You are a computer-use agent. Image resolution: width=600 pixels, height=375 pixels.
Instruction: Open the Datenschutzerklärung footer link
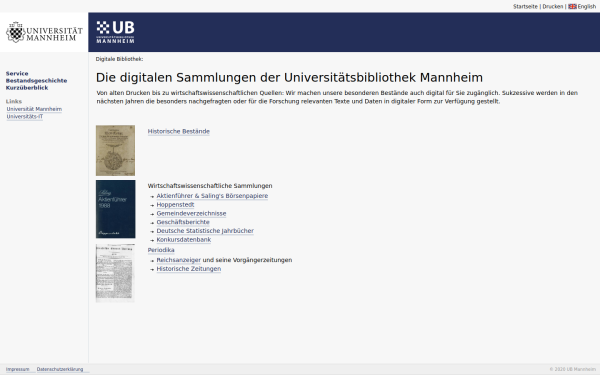coord(60,369)
